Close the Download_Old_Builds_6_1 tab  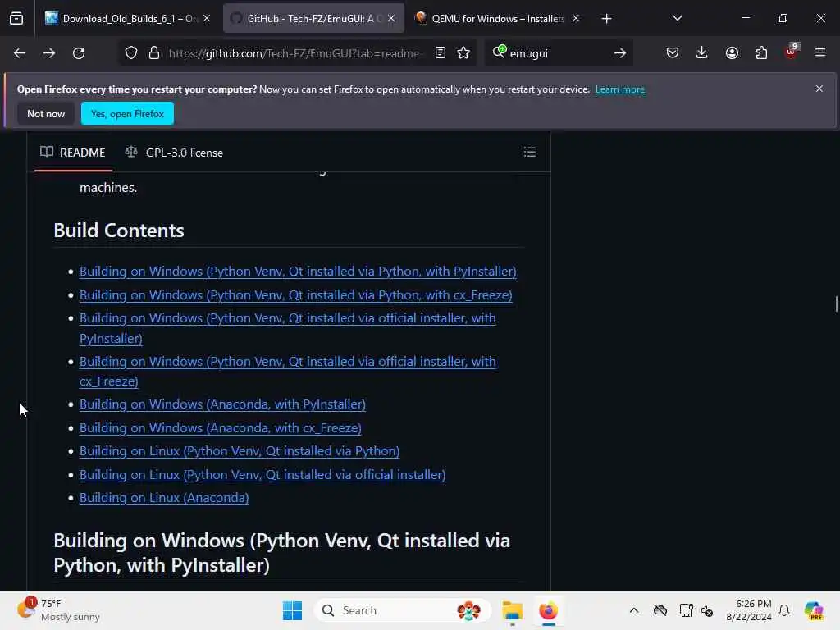point(207,19)
